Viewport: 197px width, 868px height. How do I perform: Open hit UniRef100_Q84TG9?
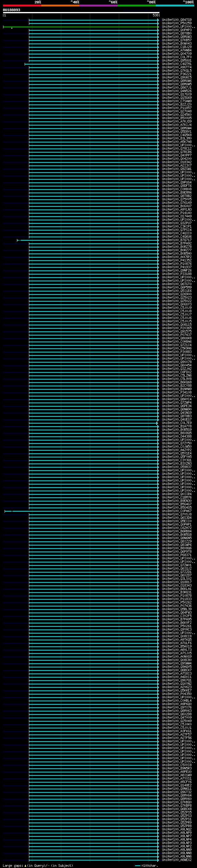(176, 20)
